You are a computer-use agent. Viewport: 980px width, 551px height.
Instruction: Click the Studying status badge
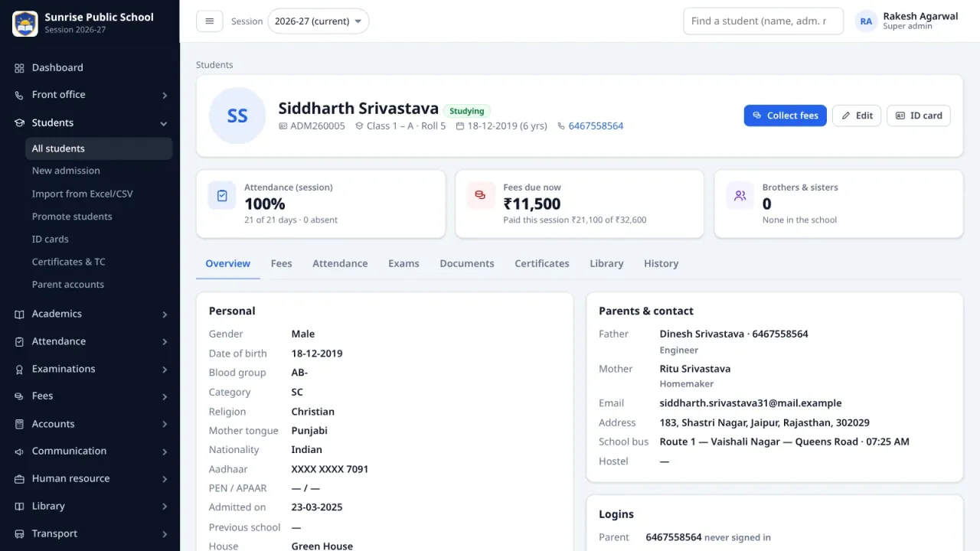click(x=467, y=111)
